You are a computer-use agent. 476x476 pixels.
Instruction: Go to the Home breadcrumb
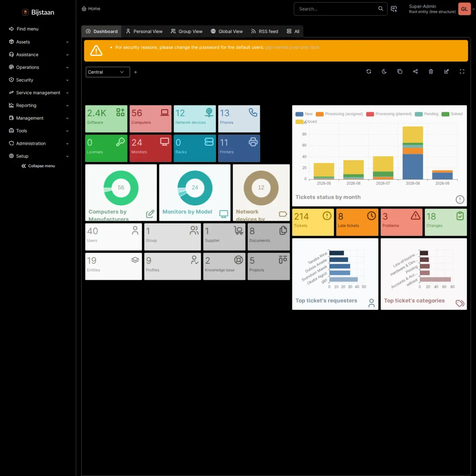pos(91,8)
